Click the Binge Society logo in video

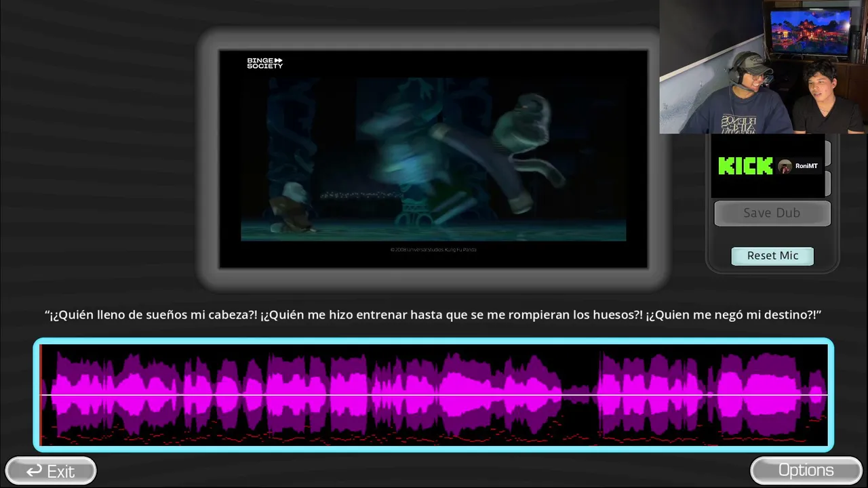coord(264,63)
